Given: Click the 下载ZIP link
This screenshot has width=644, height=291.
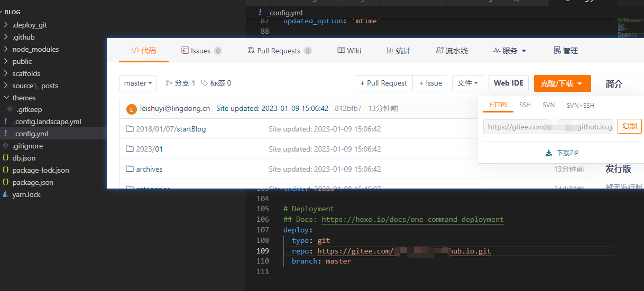Looking at the screenshot, I should pos(567,153).
